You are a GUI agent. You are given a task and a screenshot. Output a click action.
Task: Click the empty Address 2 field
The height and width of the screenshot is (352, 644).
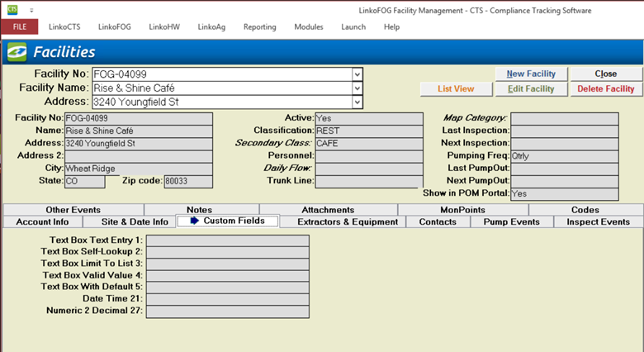click(x=139, y=156)
